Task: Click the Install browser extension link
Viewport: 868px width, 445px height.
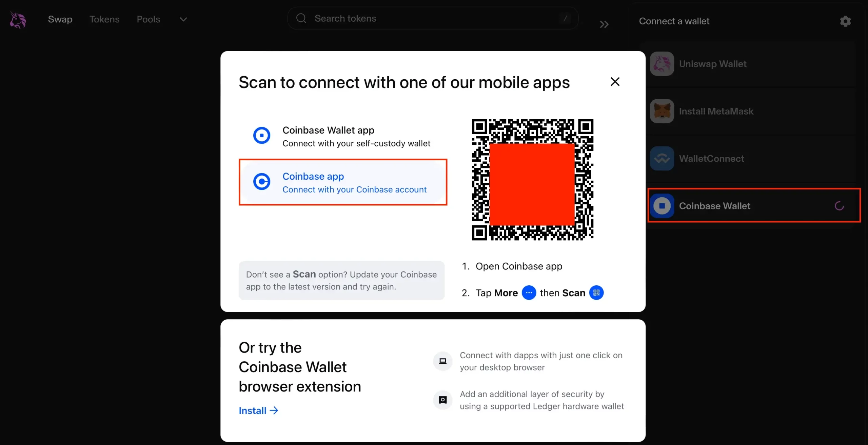Action: 258,410
